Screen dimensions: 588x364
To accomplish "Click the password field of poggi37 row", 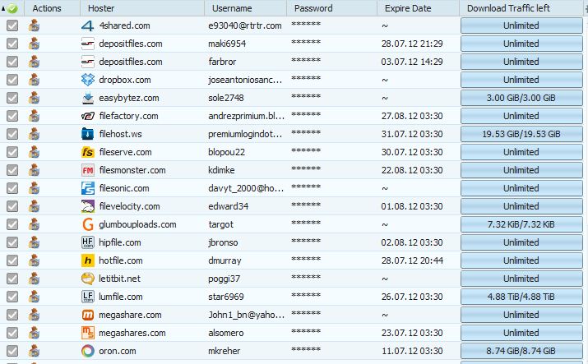I will [x=306, y=278].
